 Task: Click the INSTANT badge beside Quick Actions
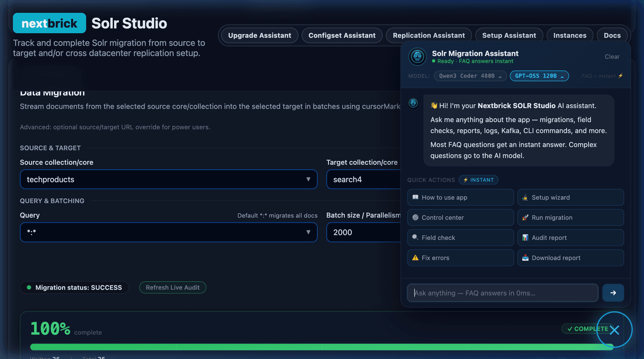[x=478, y=180]
